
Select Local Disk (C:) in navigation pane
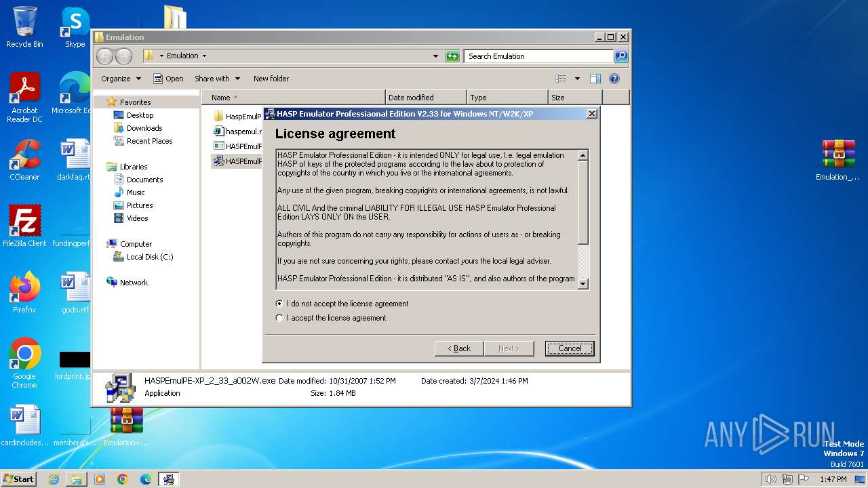[149, 257]
